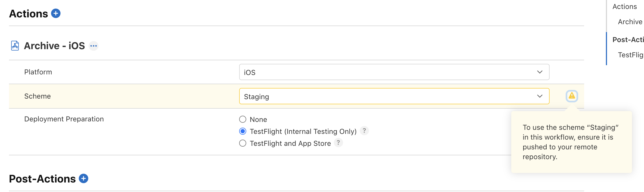
Task: Open the Scheme Staging dropdown
Action: 394,96
